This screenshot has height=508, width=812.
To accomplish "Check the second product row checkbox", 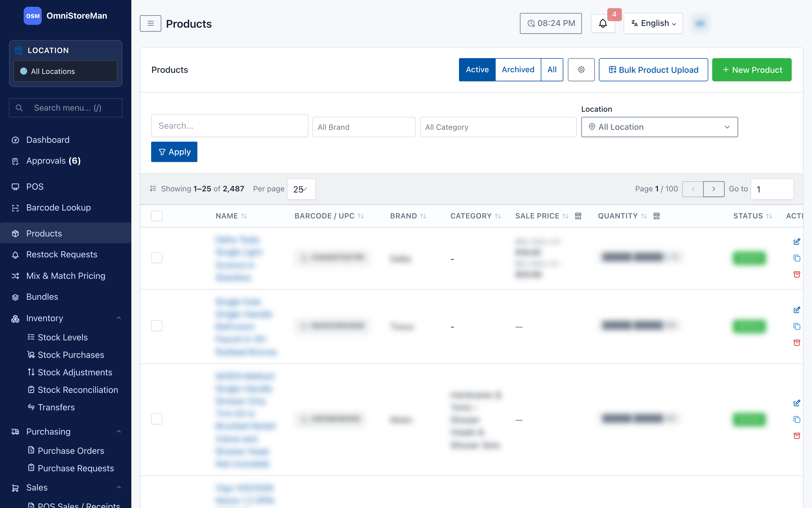I will (157, 326).
